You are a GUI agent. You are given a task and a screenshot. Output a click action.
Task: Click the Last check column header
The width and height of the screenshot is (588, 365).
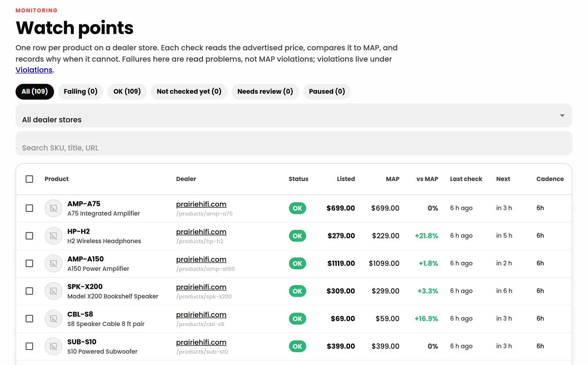coord(466,179)
